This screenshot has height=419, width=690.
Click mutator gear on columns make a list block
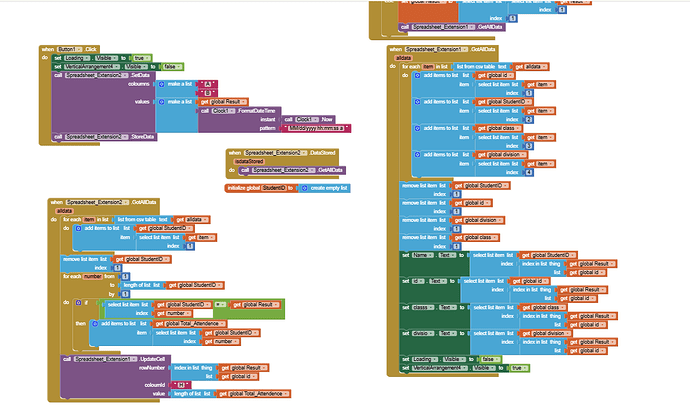[161, 84]
